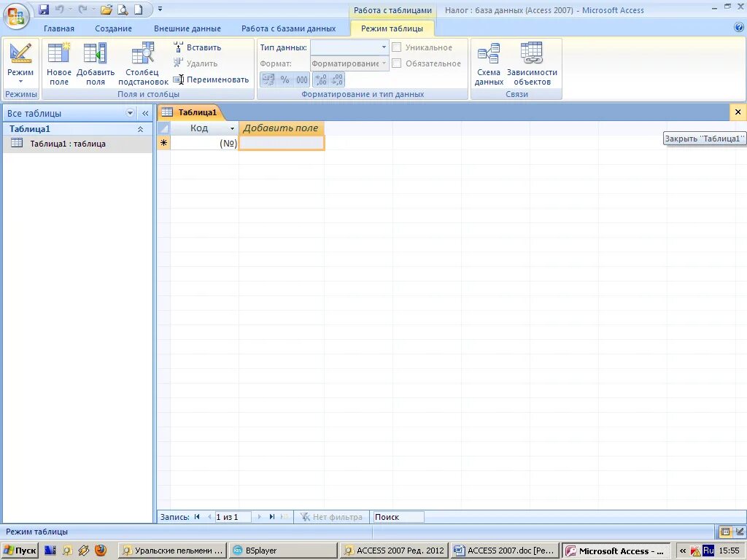Image resolution: width=747 pixels, height=560 pixels.
Task: Switch to ACCESS 2007.doc taskbar window
Action: (506, 551)
